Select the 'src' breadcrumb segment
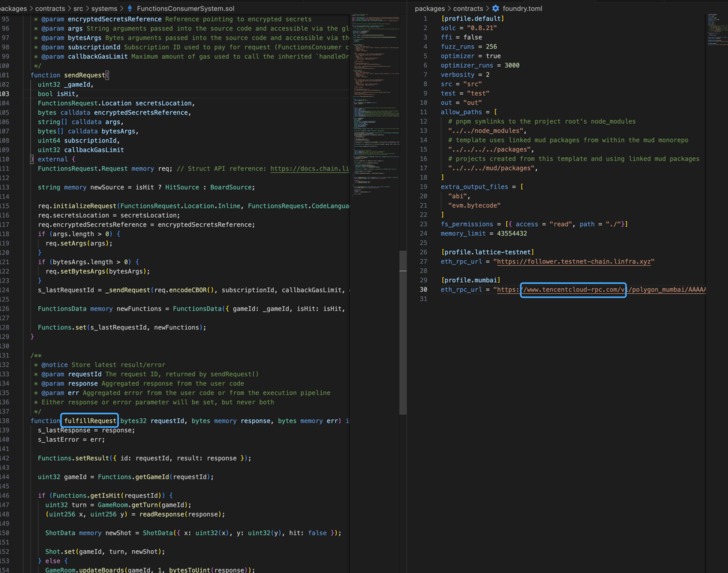Image resolution: width=728 pixels, height=573 pixels. [78, 8]
